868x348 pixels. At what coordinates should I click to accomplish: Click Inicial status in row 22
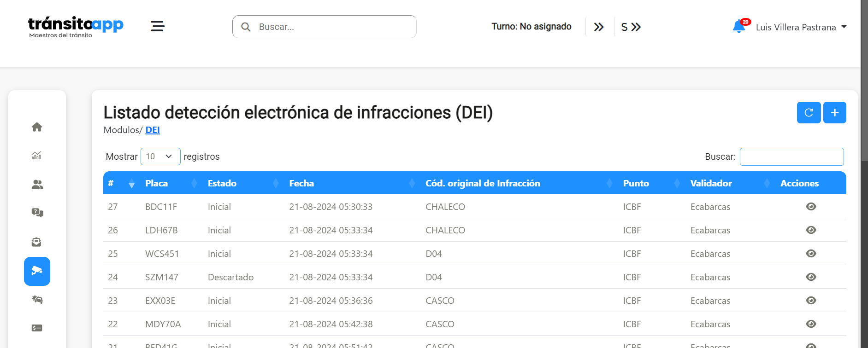[219, 324]
